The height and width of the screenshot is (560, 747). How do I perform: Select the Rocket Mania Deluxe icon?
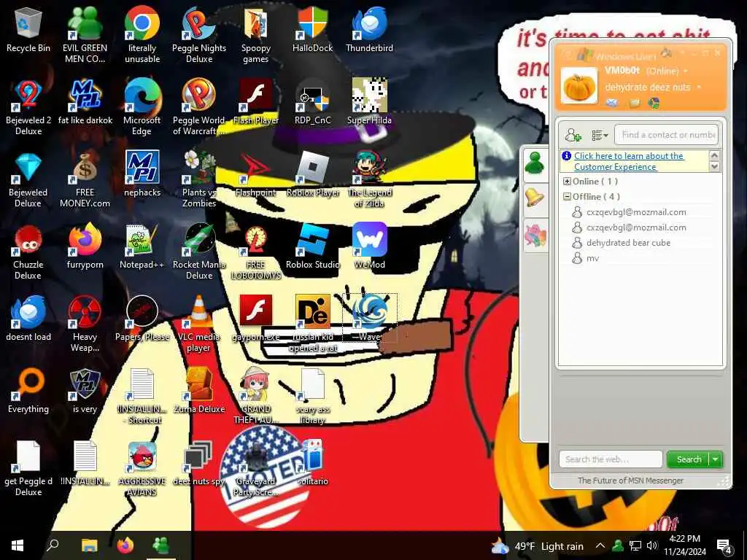click(199, 252)
